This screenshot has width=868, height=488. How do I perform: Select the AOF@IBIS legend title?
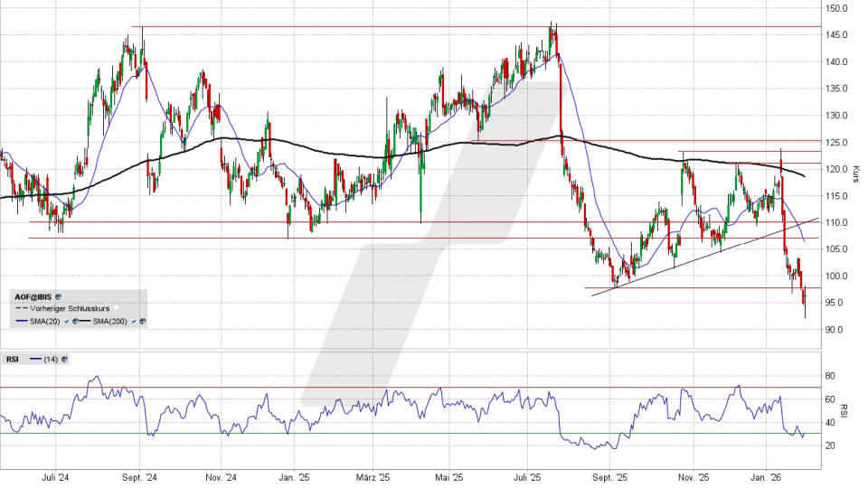33,296
